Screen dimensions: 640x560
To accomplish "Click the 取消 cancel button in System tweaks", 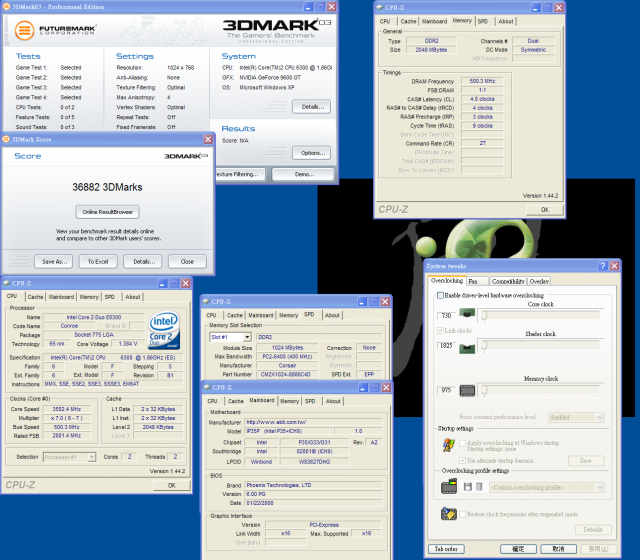I will (x=558, y=549).
